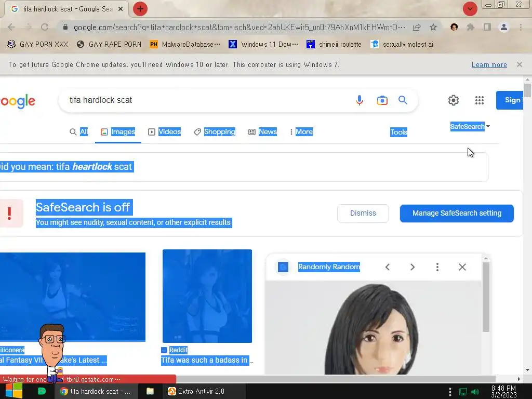Click the Randomly Random source title
Image resolution: width=532 pixels, height=399 pixels.
click(329, 267)
